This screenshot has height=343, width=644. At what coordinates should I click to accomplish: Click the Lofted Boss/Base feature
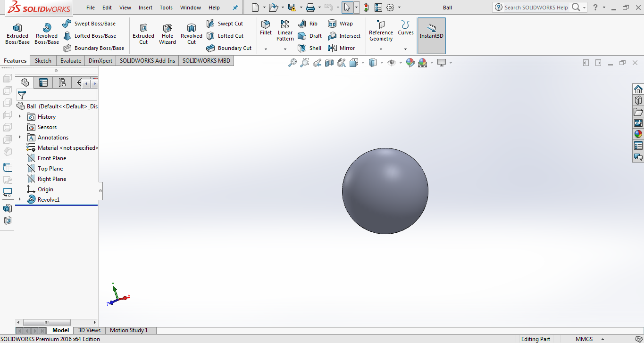(x=89, y=36)
